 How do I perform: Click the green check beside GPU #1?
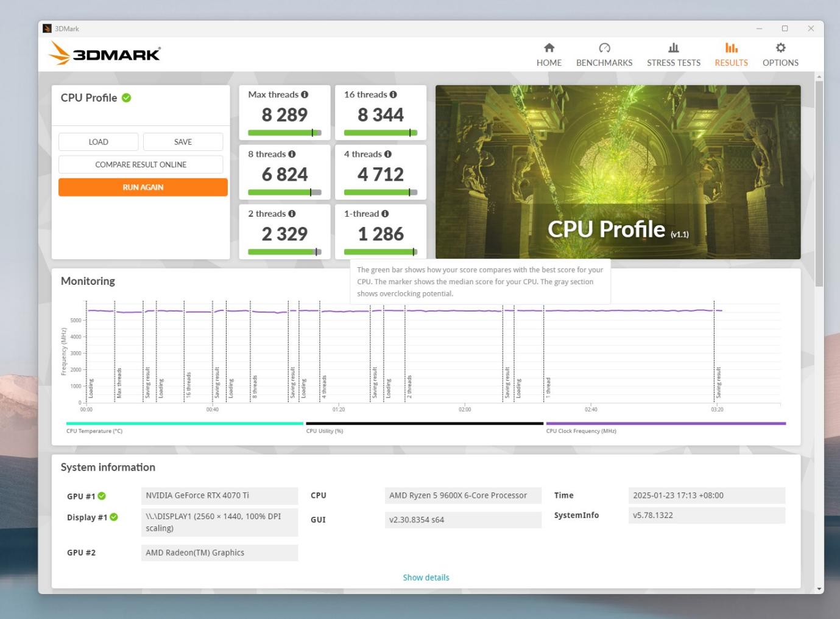tap(102, 495)
